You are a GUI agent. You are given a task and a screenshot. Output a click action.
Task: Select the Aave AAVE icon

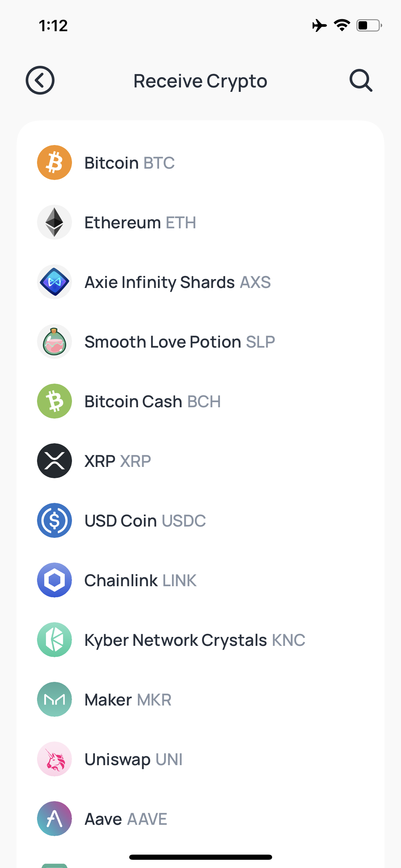pos(54,819)
